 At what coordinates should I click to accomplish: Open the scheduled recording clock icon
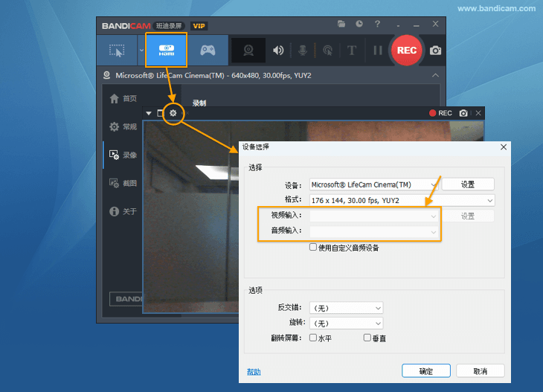[x=359, y=24]
